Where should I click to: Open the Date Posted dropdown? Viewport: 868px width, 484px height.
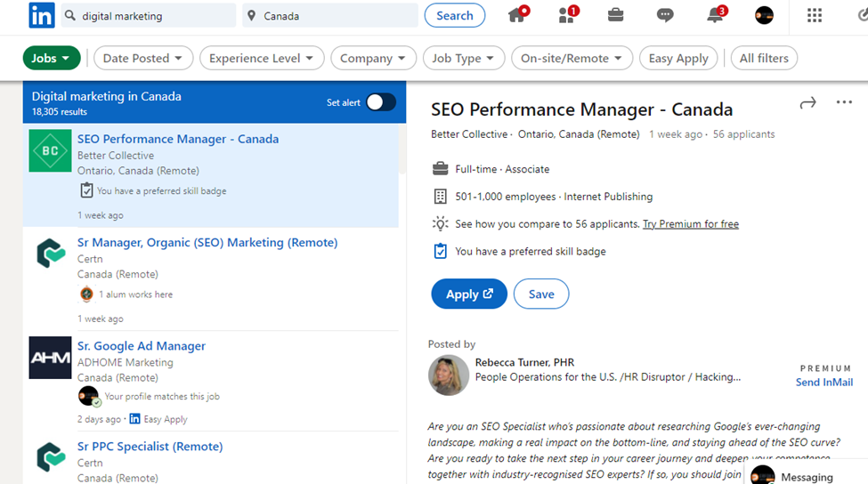coord(143,58)
